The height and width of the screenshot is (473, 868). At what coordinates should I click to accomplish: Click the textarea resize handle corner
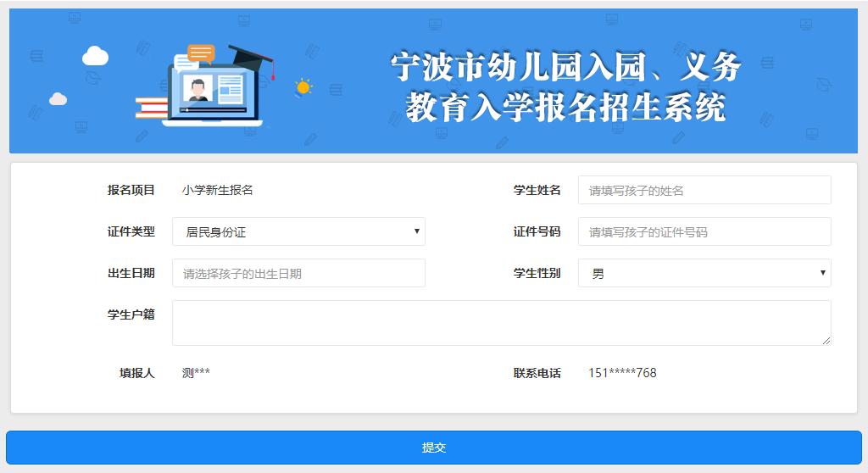pyautogui.click(x=826, y=341)
